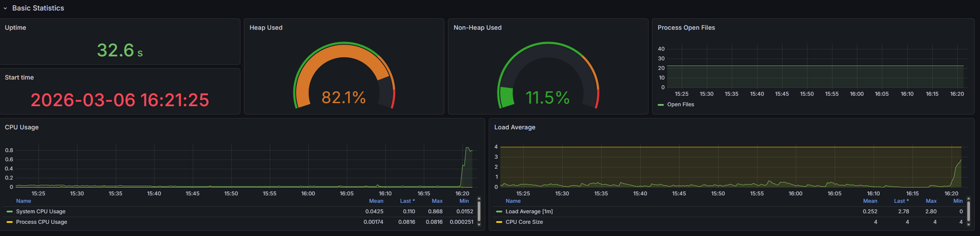
Task: Sort CPU Usage legend by Mean column
Action: (376, 201)
